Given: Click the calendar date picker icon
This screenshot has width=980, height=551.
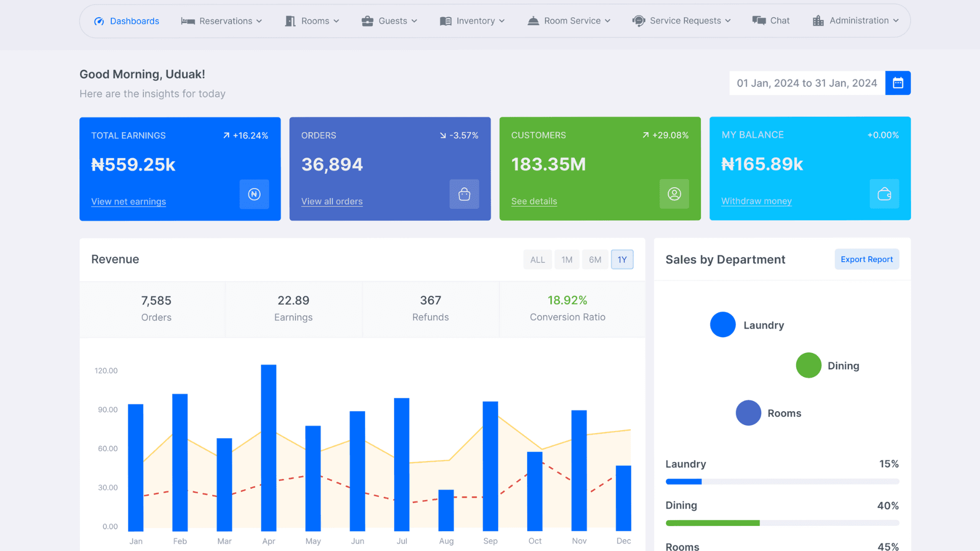Looking at the screenshot, I should point(898,83).
